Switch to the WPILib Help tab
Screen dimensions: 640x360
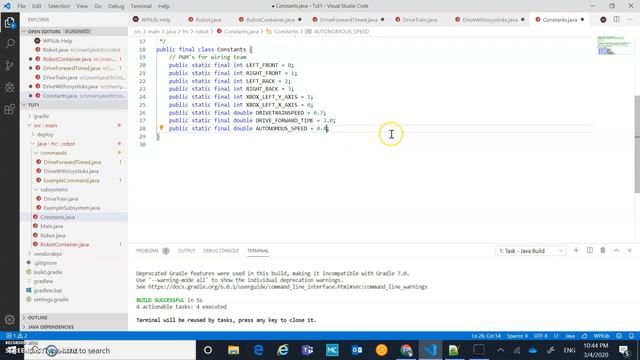tap(152, 20)
